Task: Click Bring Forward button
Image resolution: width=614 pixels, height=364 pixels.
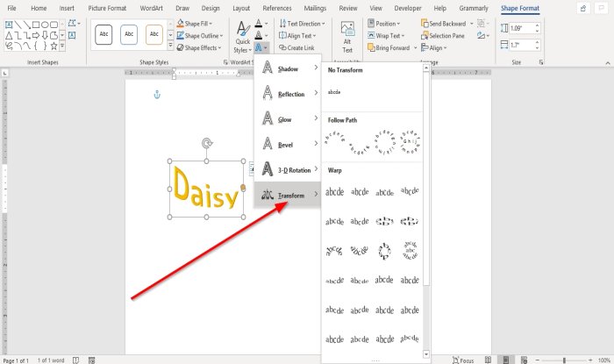Action: click(x=388, y=47)
